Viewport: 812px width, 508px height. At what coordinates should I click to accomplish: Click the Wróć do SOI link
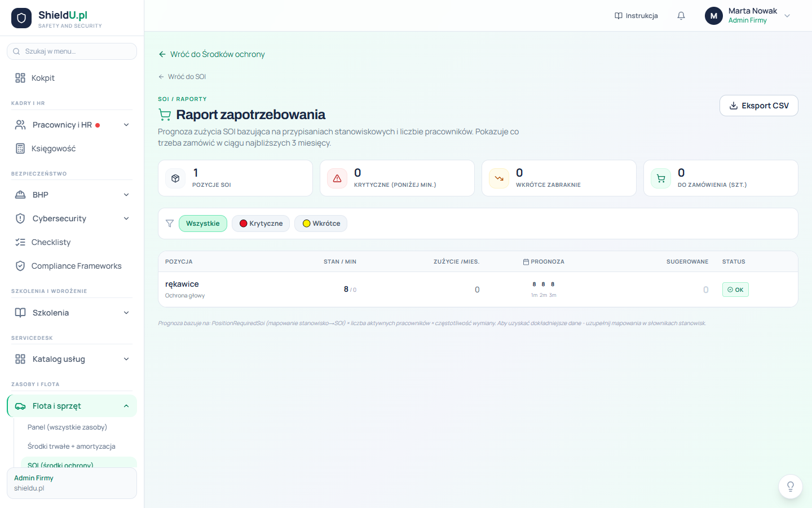[182, 77]
